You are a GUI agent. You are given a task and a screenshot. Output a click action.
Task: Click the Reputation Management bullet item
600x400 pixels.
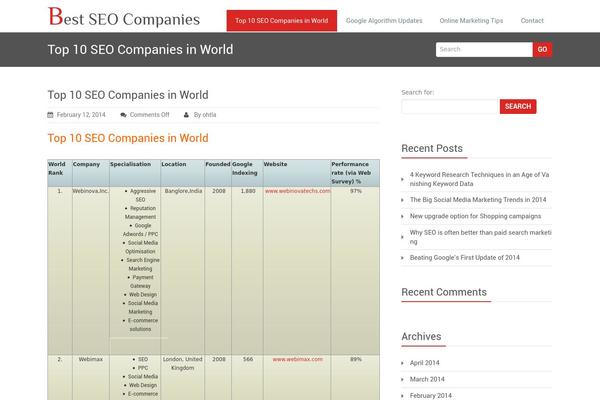(140, 212)
